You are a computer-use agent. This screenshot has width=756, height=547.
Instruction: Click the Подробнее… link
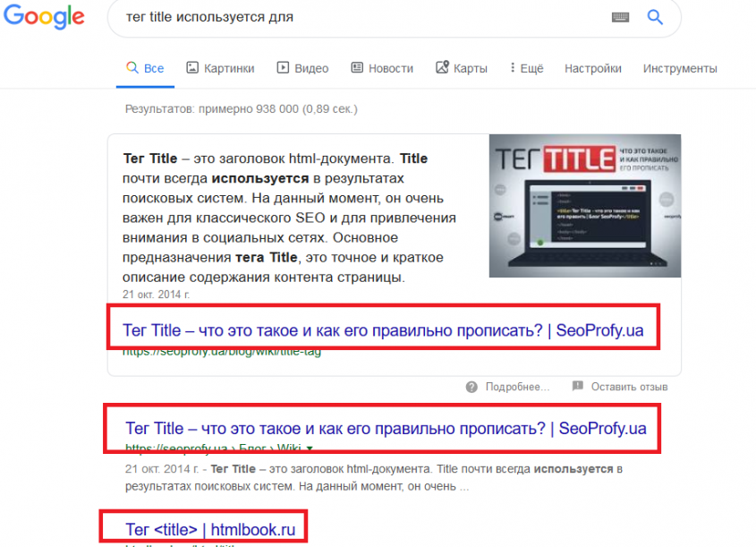pos(517,387)
